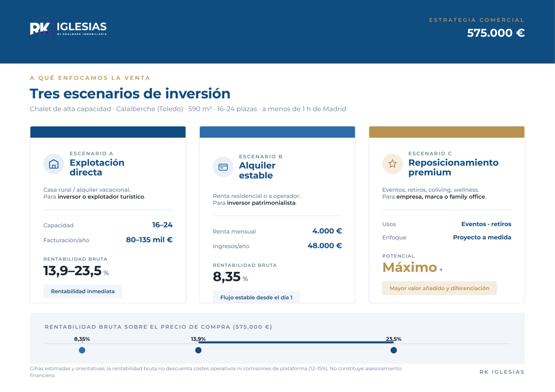Click the Explotación directa title
The width and height of the screenshot is (555, 392).
tap(97, 167)
